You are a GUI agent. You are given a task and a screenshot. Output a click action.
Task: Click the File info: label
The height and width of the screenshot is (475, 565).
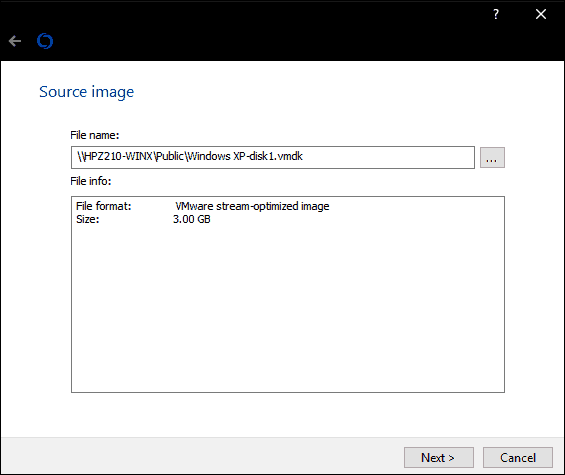[x=91, y=181]
